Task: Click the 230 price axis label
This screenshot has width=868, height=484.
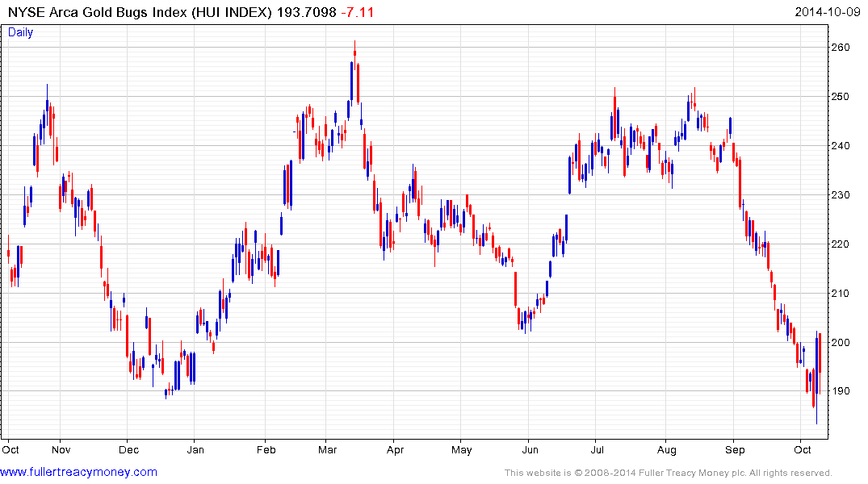Action: (x=841, y=195)
